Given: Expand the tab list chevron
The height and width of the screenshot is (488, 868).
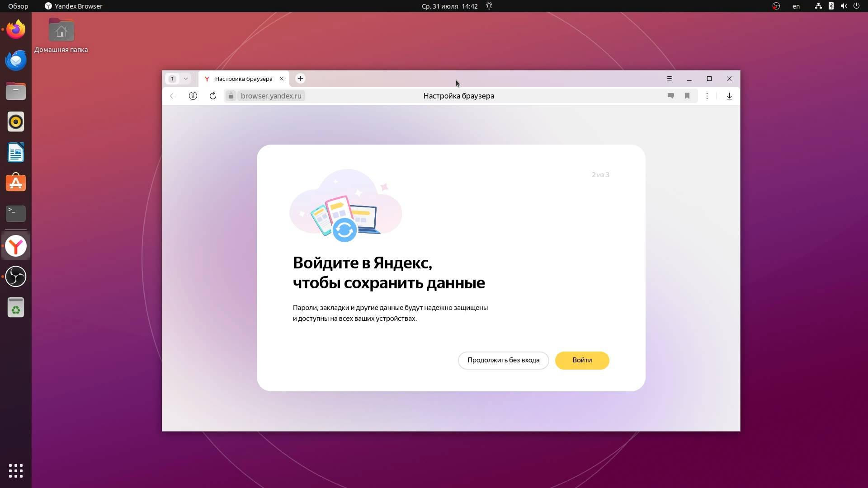Looking at the screenshot, I should 186,79.
